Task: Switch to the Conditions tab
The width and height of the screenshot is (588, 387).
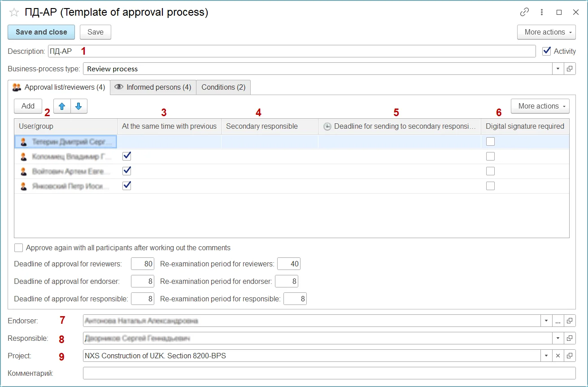Action: point(223,87)
